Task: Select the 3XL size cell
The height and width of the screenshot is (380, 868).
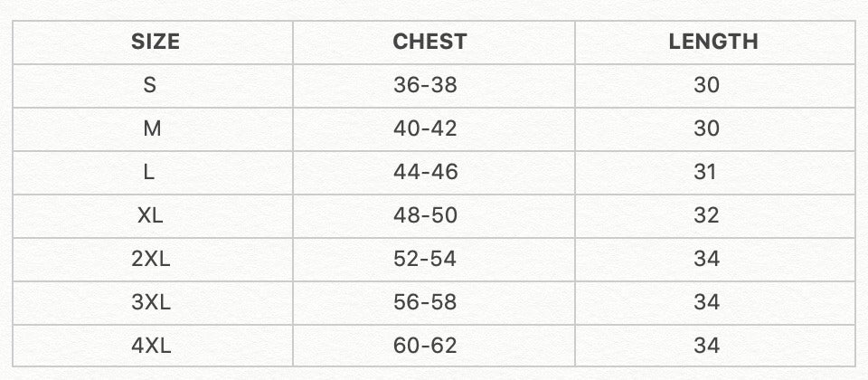Action: (x=151, y=302)
